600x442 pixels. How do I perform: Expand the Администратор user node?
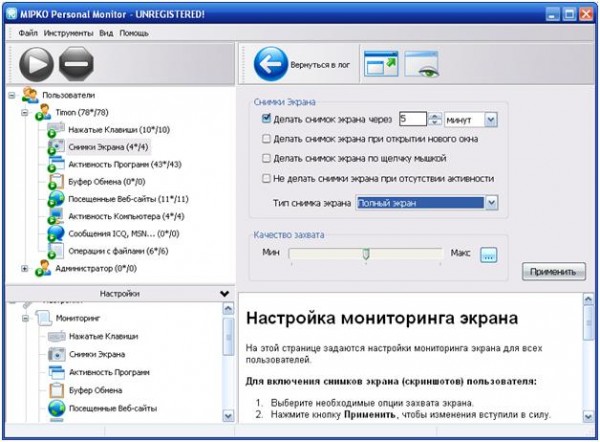coord(25,269)
